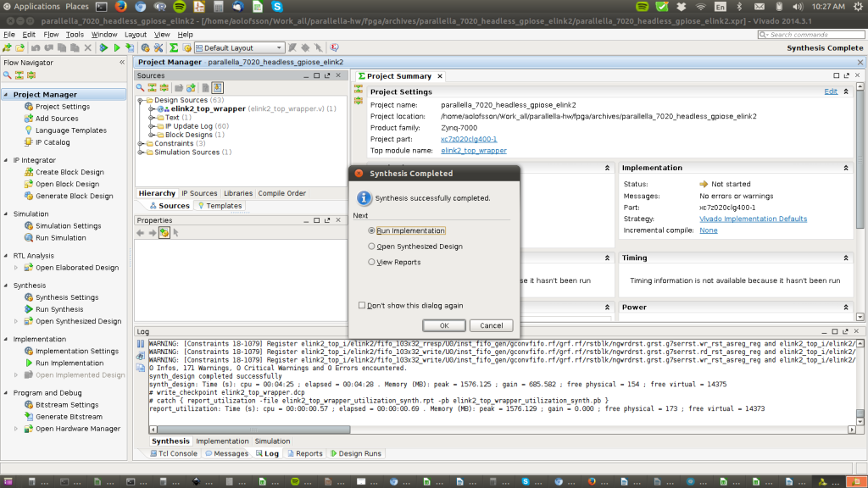The height and width of the screenshot is (488, 868).
Task: Check the Don't show this dialog again box
Action: click(362, 306)
